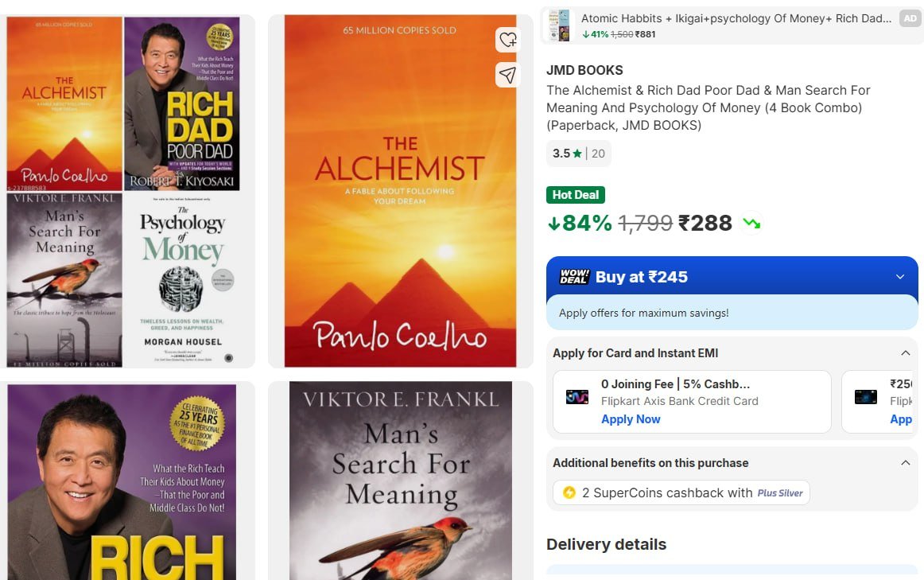Click the Flipkart Axis Bank card icon
Image resolution: width=924 pixels, height=580 pixels.
577,397
